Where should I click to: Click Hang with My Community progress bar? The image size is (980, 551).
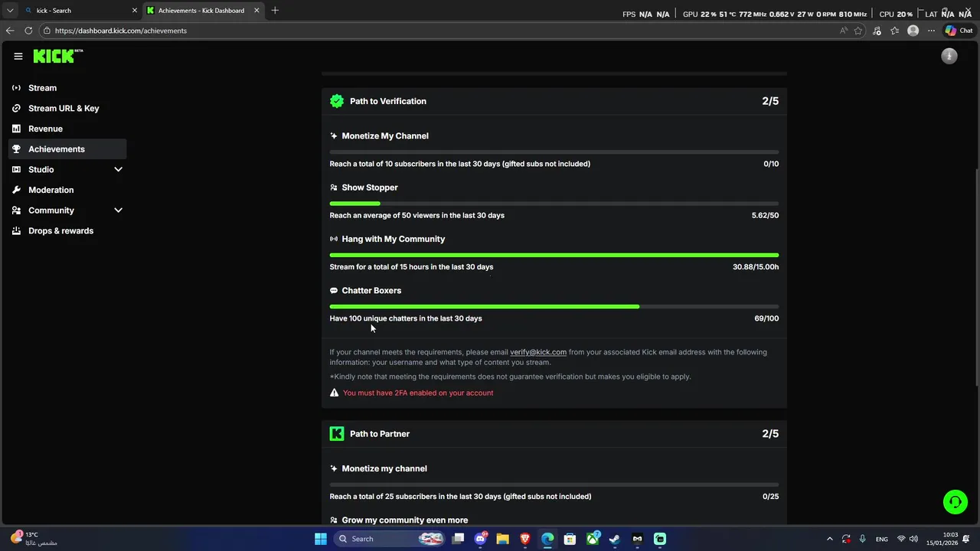point(554,255)
